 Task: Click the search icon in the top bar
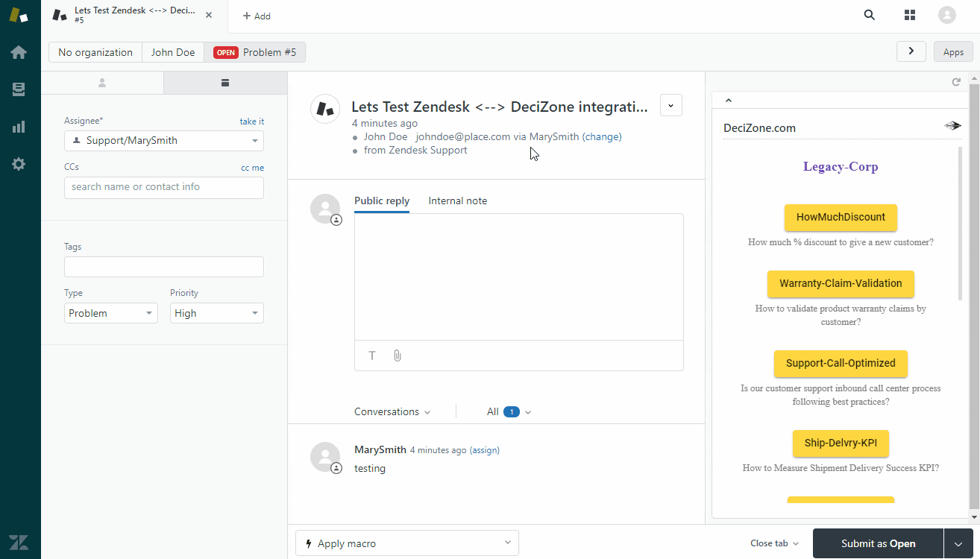[869, 14]
